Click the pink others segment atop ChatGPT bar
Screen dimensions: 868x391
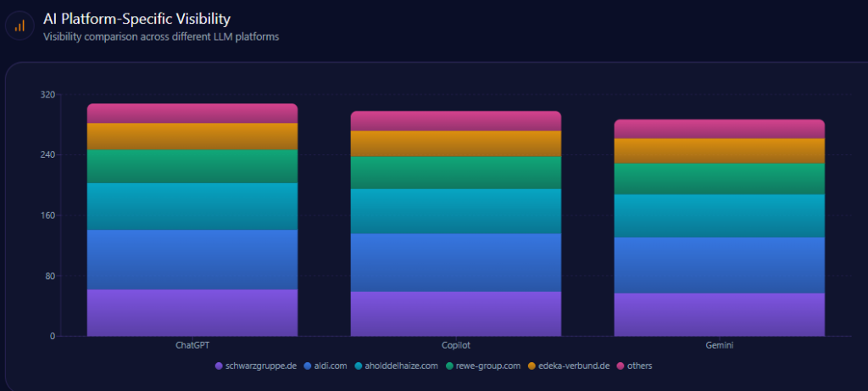pyautogui.click(x=192, y=114)
